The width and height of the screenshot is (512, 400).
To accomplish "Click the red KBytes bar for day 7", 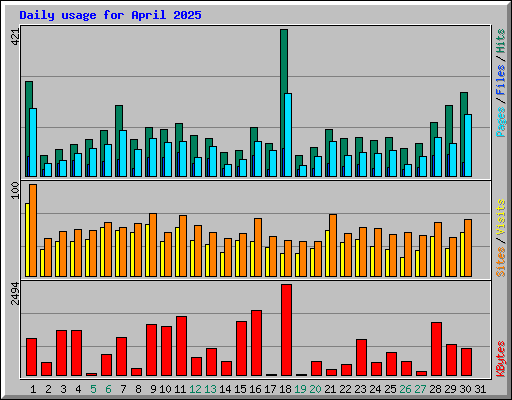I will (121, 357).
